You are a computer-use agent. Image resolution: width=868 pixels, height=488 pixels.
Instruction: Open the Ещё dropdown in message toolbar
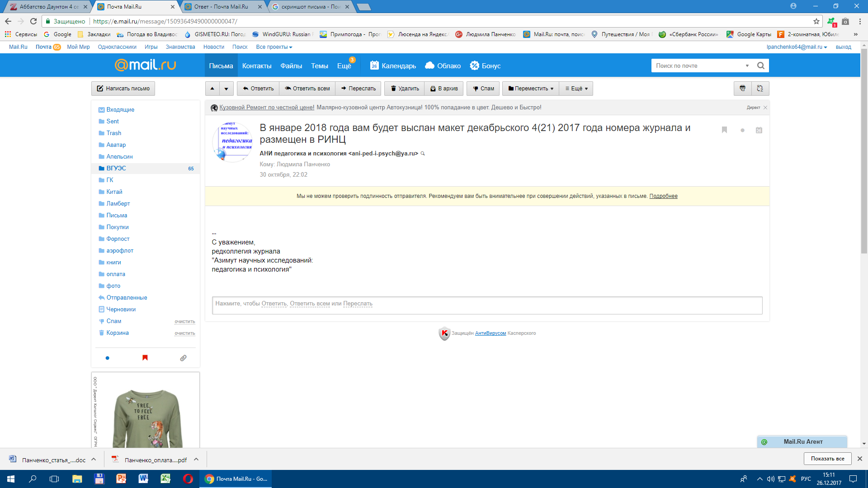[x=576, y=89]
